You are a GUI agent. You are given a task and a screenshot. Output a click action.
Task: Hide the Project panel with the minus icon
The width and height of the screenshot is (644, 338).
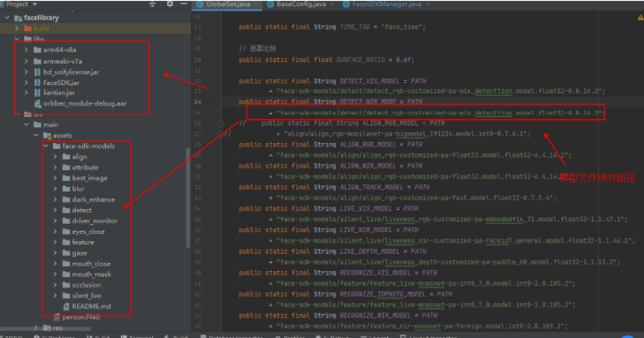coord(183,4)
